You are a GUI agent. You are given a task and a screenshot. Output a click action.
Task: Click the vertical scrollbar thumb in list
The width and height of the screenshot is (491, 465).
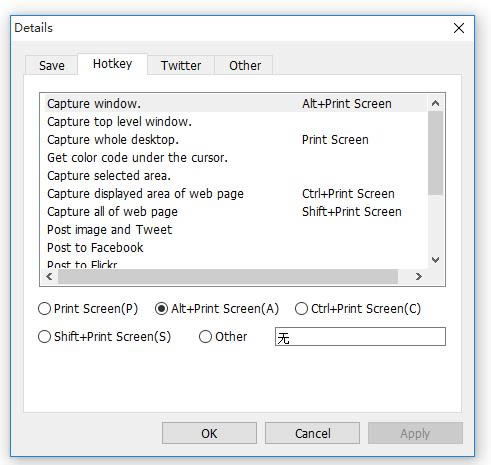coord(435,153)
